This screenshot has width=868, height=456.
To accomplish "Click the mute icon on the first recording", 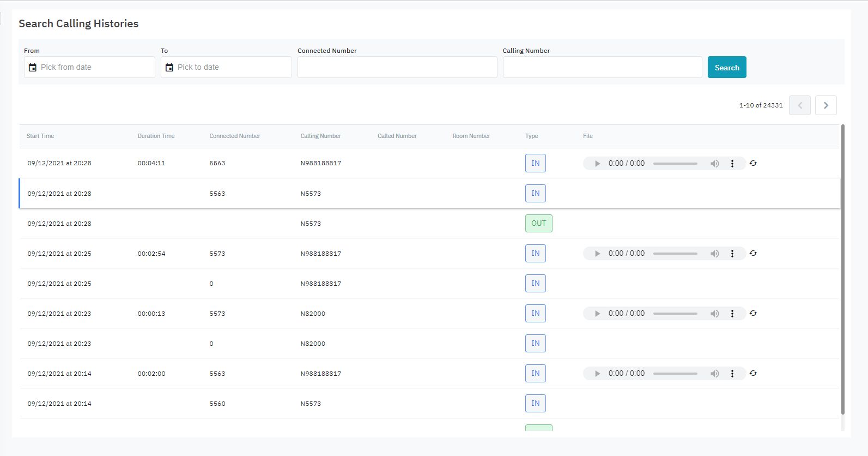I will pos(714,164).
